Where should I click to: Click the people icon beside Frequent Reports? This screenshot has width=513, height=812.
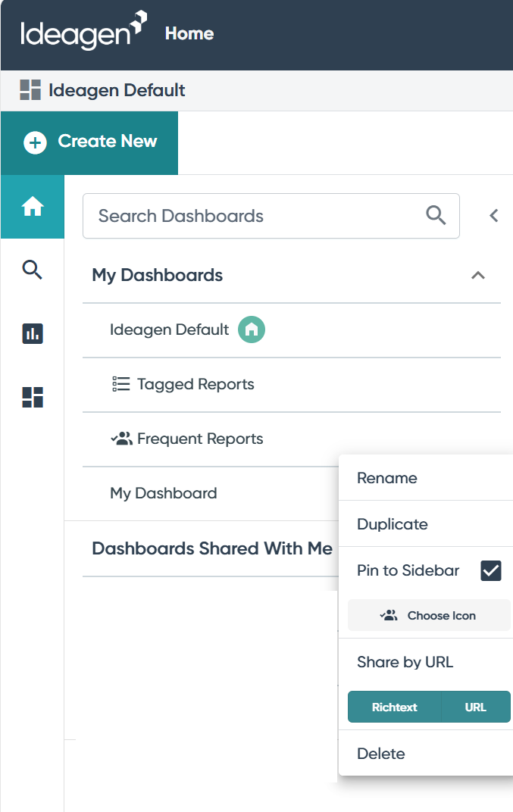pyautogui.click(x=121, y=439)
